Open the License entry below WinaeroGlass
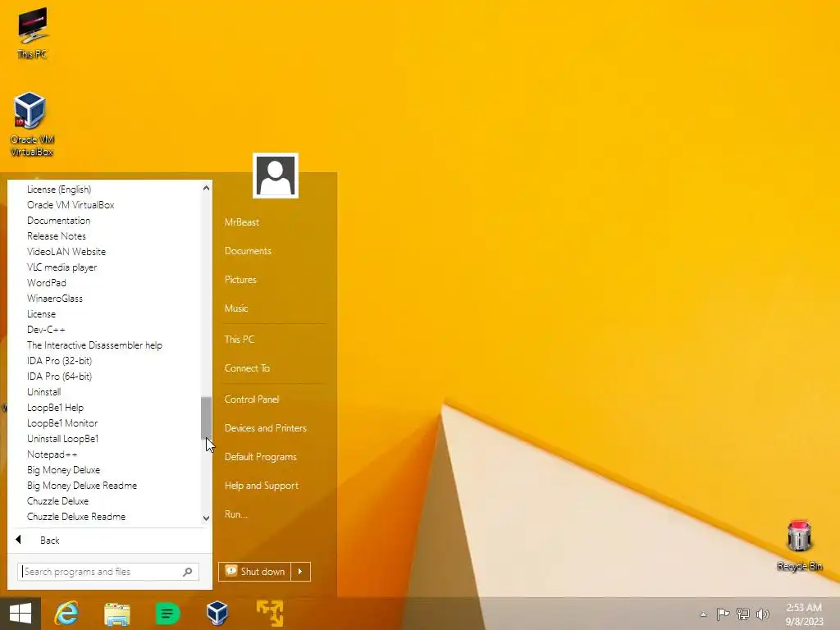The width and height of the screenshot is (840, 630). (41, 314)
